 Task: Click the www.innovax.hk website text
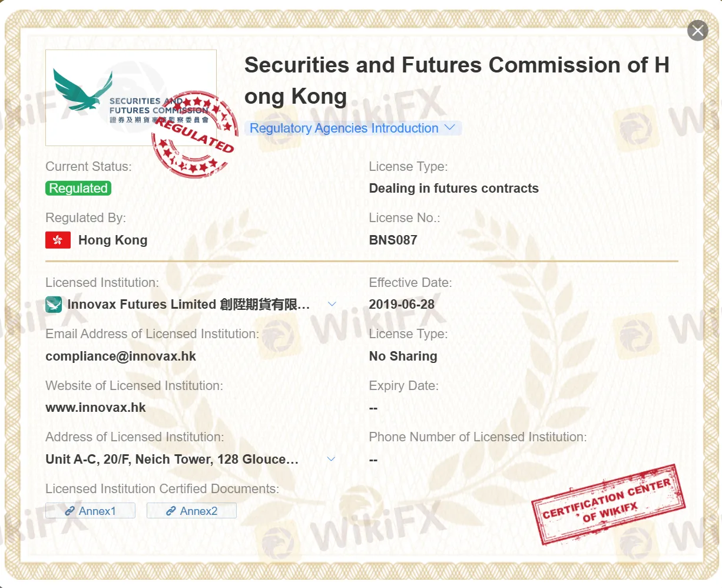point(95,408)
